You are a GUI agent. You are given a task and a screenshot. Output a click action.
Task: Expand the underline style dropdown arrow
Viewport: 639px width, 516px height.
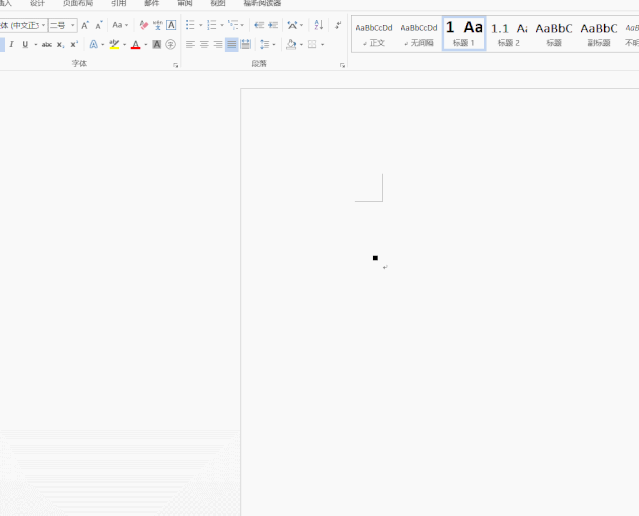pyautogui.click(x=36, y=44)
